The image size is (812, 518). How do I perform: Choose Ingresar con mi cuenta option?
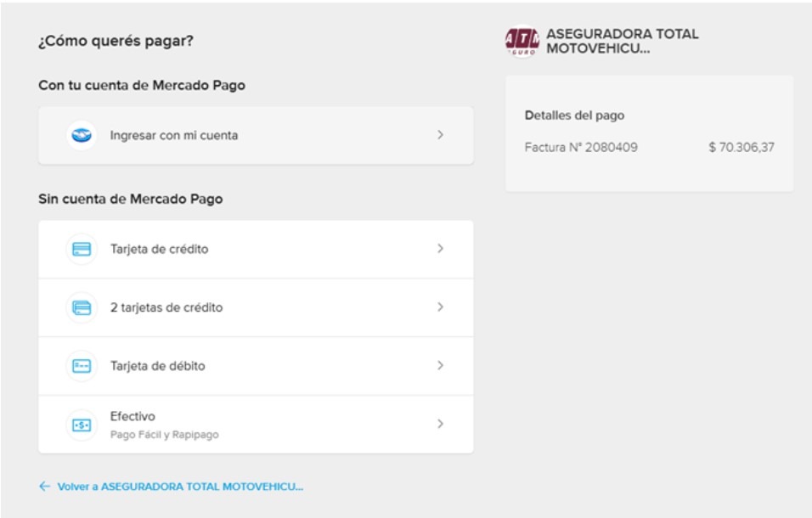[174, 136]
